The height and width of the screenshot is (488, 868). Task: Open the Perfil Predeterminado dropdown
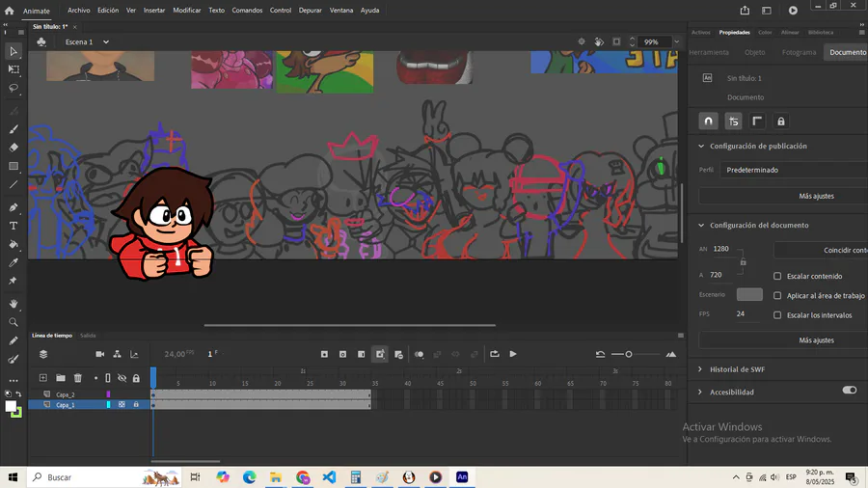tap(794, 170)
